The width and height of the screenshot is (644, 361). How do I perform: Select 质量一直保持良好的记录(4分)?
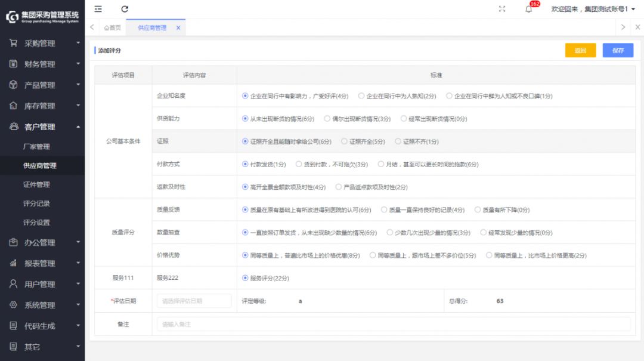pyautogui.click(x=423, y=209)
